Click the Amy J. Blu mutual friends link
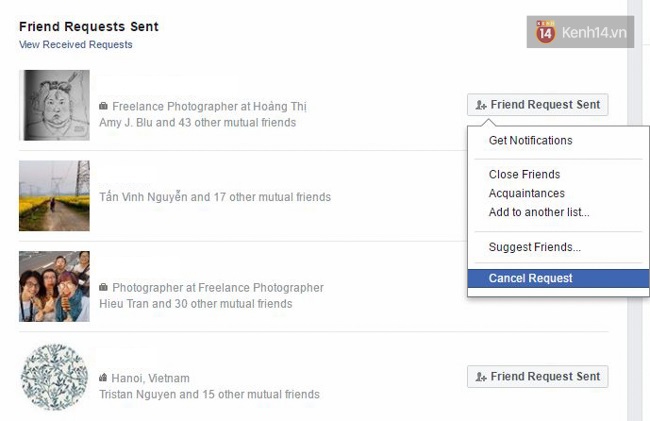The width and height of the screenshot is (650, 421). pos(197,123)
